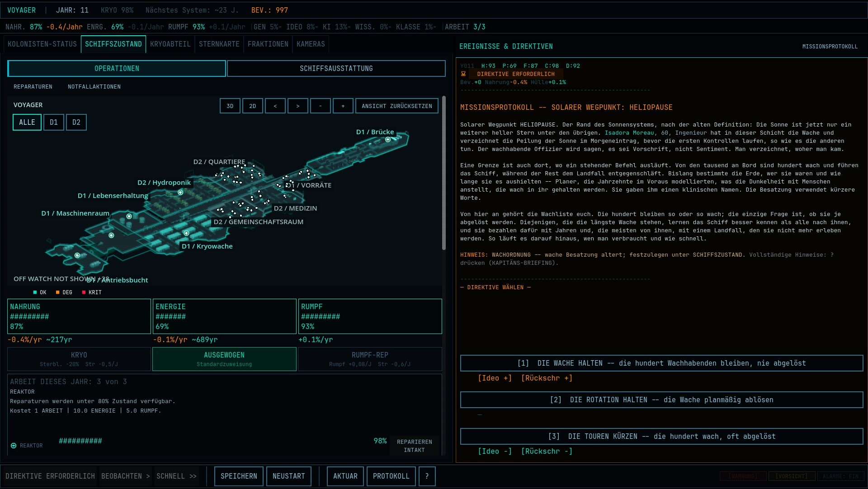Select the Kryowache room marker

tap(186, 233)
